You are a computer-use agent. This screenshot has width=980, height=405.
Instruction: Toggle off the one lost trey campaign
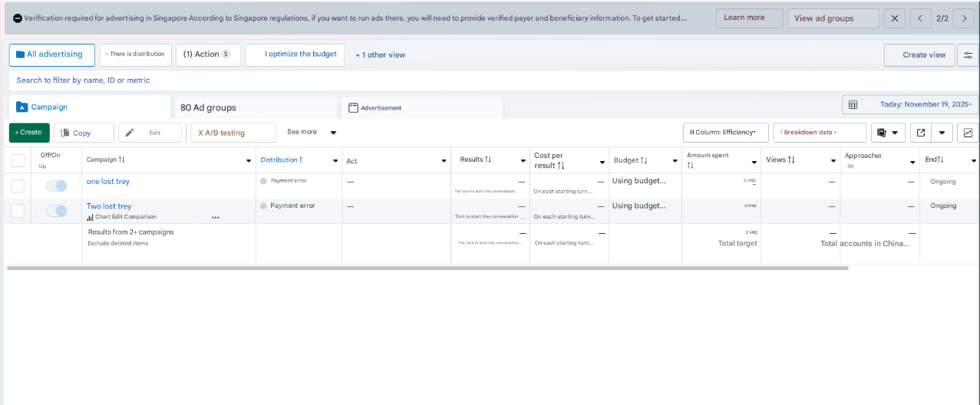point(57,186)
